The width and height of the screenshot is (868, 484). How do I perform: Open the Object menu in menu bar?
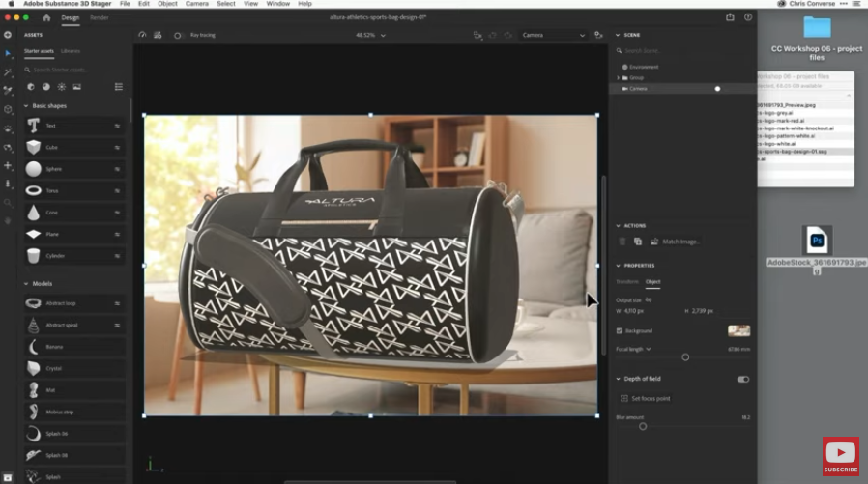pyautogui.click(x=167, y=4)
